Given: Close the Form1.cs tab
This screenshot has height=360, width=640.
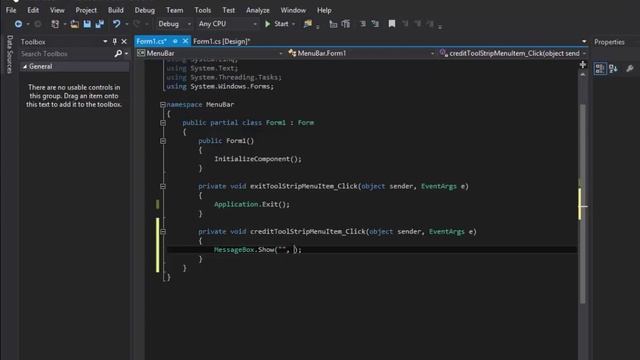Looking at the screenshot, I should tap(185, 41).
